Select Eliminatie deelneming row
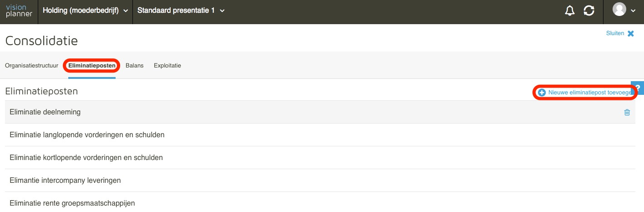Screen dimensions: 644x212 tap(320, 112)
